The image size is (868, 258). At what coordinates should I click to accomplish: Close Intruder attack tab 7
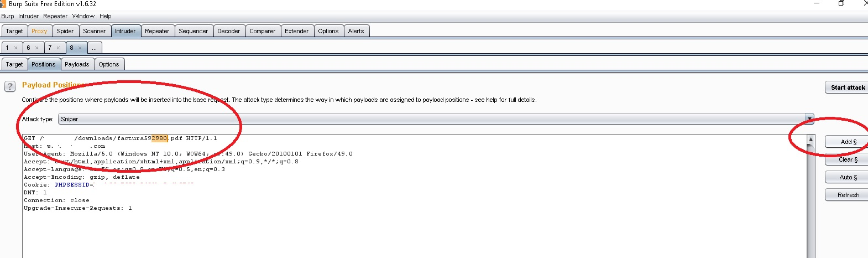pos(58,48)
